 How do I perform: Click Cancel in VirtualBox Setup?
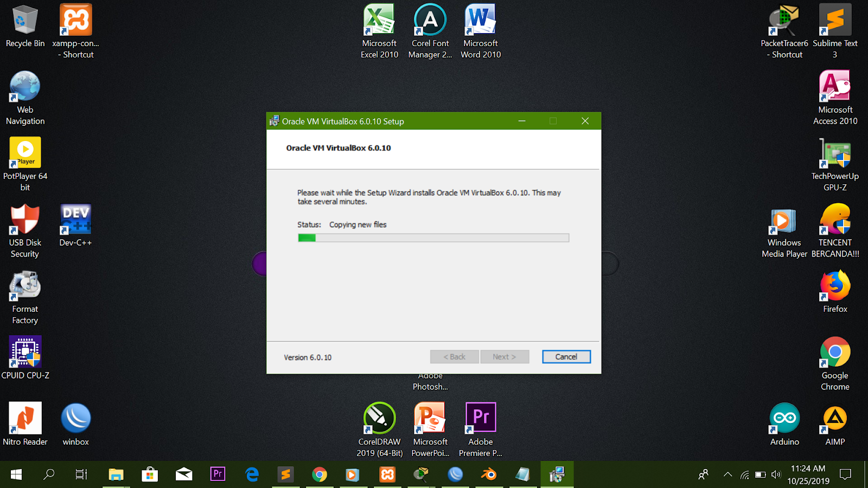click(x=566, y=357)
